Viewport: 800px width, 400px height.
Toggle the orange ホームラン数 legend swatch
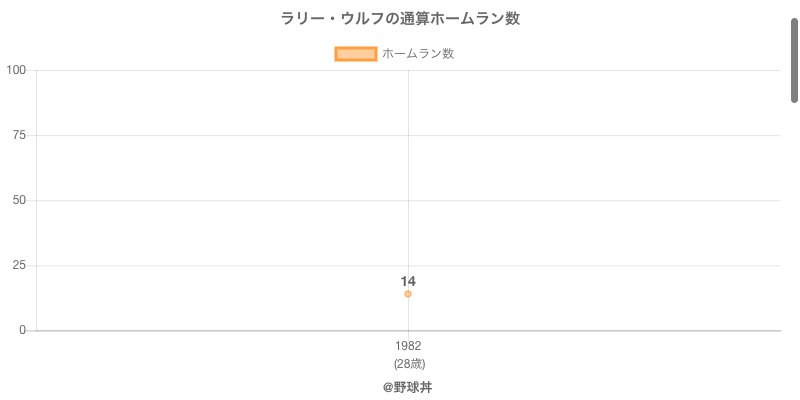click(355, 54)
